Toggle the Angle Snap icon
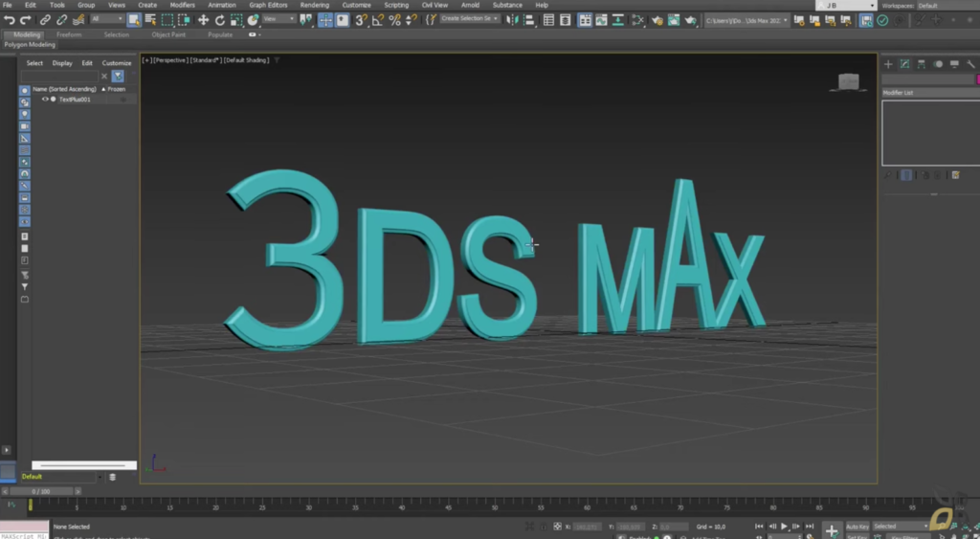The height and width of the screenshot is (539, 980). point(378,20)
